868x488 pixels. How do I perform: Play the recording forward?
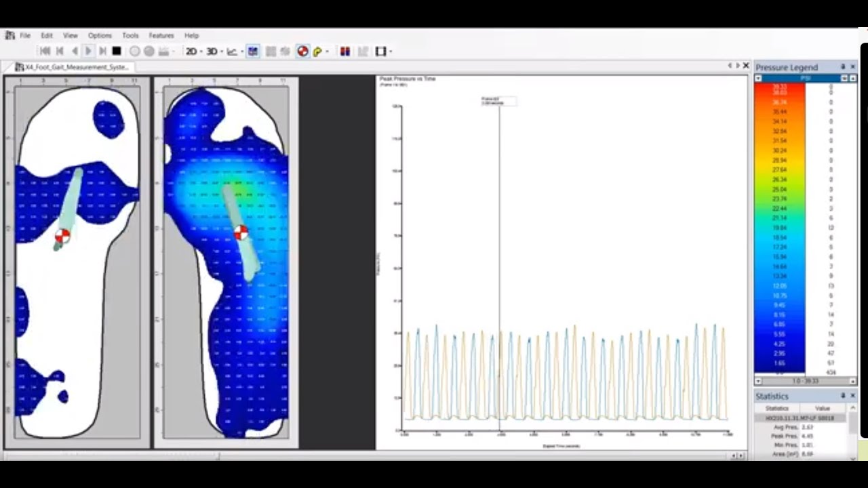click(88, 51)
